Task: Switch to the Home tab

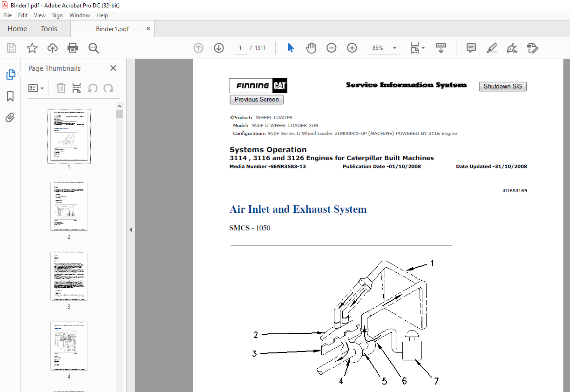Action: [x=17, y=29]
